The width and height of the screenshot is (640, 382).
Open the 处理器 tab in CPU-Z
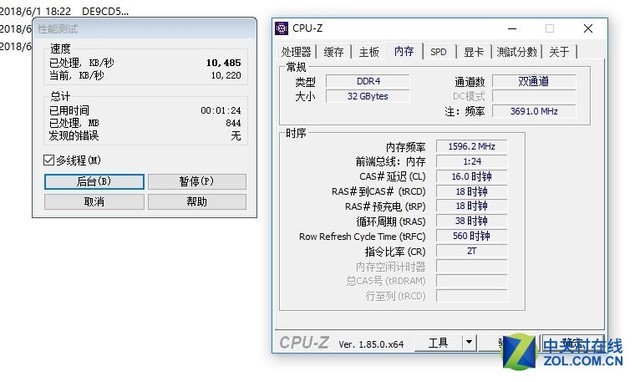pyautogui.click(x=296, y=52)
